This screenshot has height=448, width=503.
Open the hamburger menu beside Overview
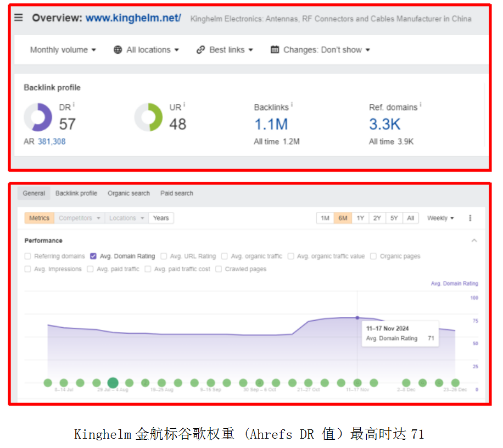[x=19, y=18]
